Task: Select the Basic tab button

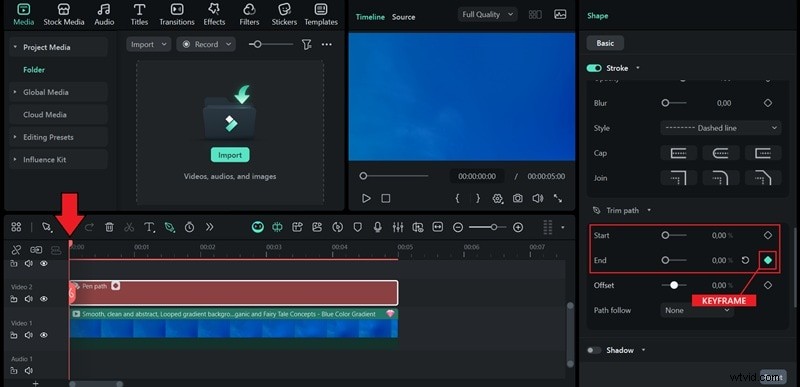Action: [x=605, y=43]
